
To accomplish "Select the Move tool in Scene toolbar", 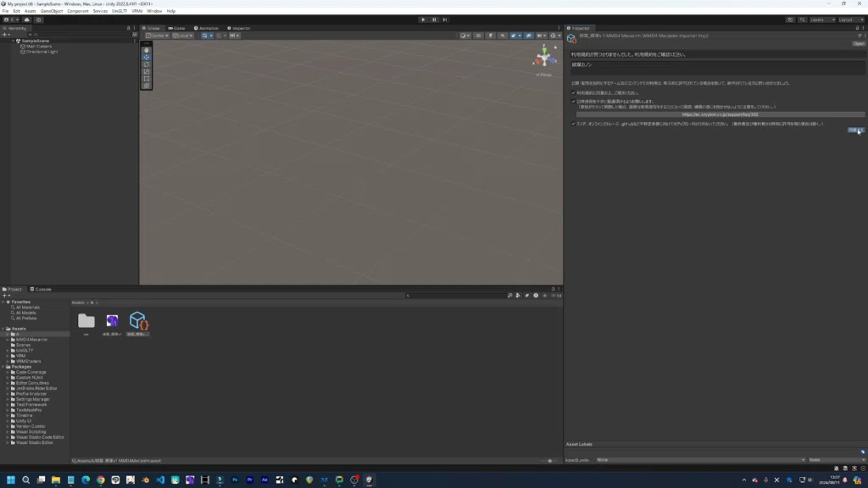I will click(146, 58).
